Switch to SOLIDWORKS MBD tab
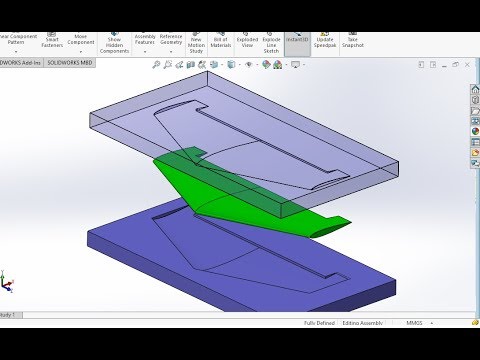 coord(70,63)
